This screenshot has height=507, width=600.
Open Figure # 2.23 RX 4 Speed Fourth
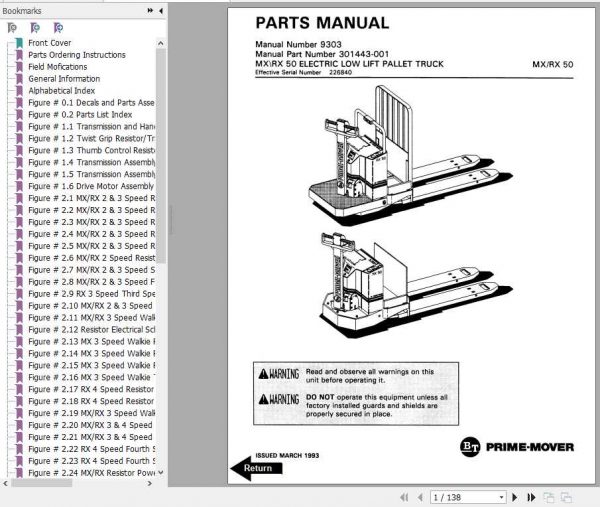tap(91, 461)
